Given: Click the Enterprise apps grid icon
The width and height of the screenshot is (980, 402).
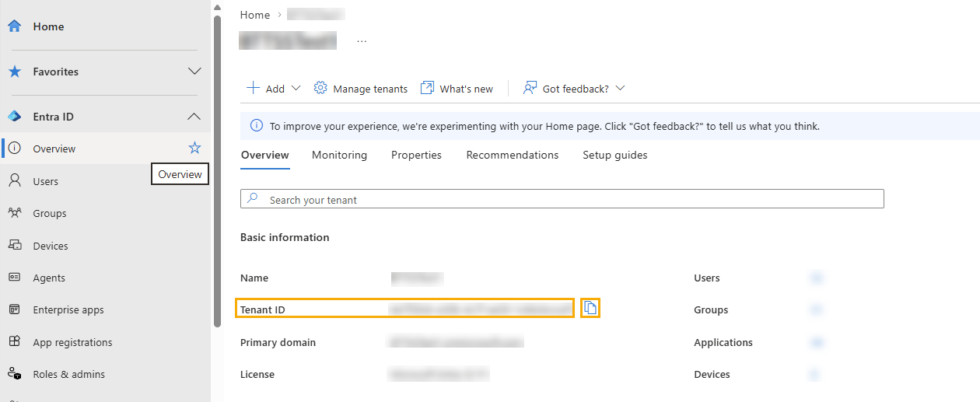Looking at the screenshot, I should (15, 309).
